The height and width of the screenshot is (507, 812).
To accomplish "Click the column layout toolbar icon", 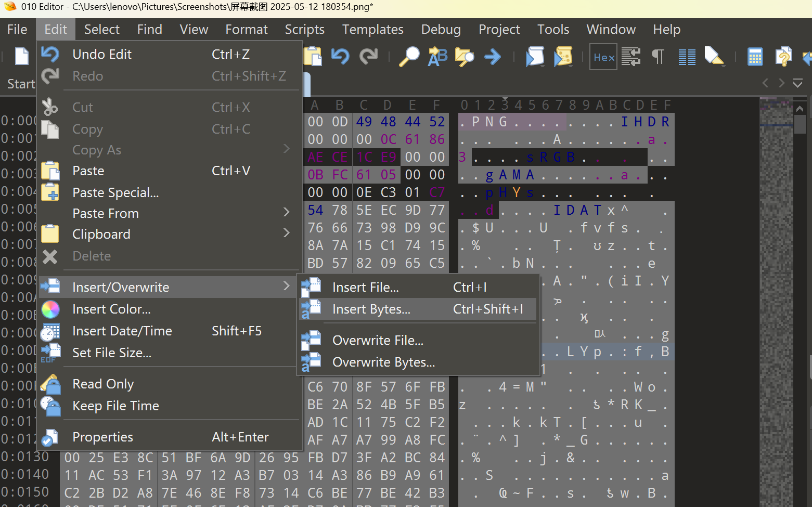I will pos(687,57).
